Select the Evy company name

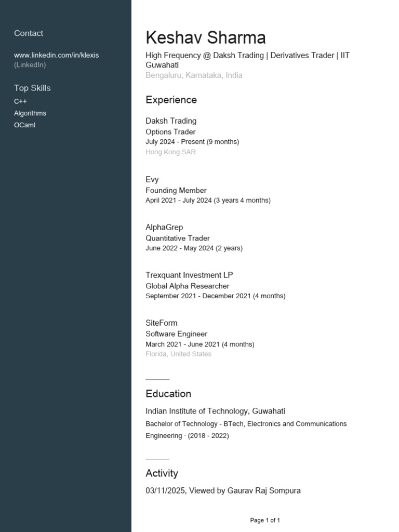coord(152,180)
